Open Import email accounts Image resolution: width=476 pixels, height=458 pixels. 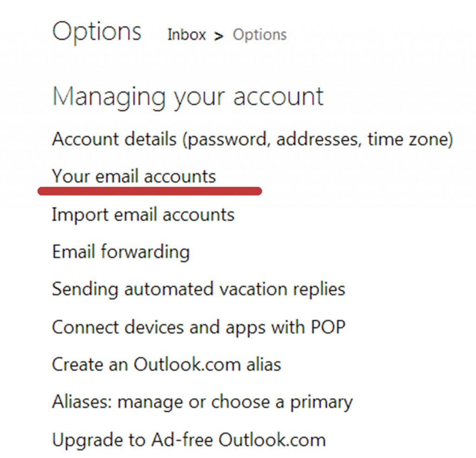[144, 214]
